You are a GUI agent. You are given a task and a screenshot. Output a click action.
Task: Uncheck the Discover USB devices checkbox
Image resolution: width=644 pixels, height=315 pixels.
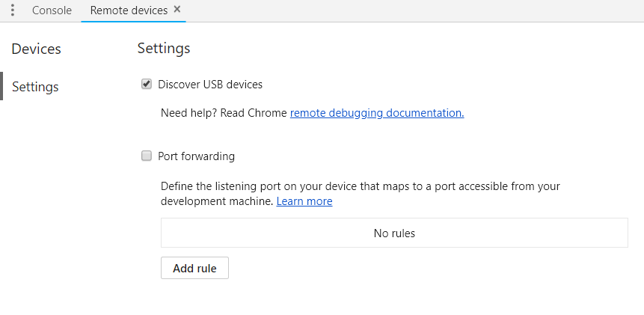[x=147, y=85]
